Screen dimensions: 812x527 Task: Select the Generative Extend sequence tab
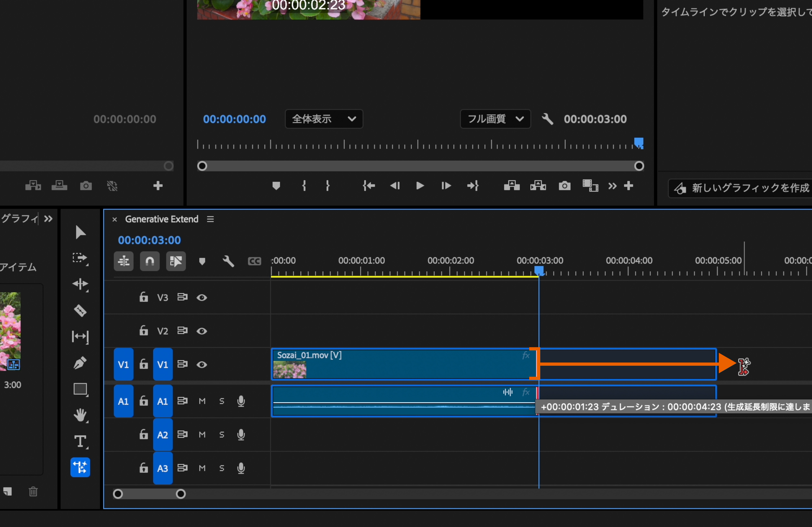[161, 219]
